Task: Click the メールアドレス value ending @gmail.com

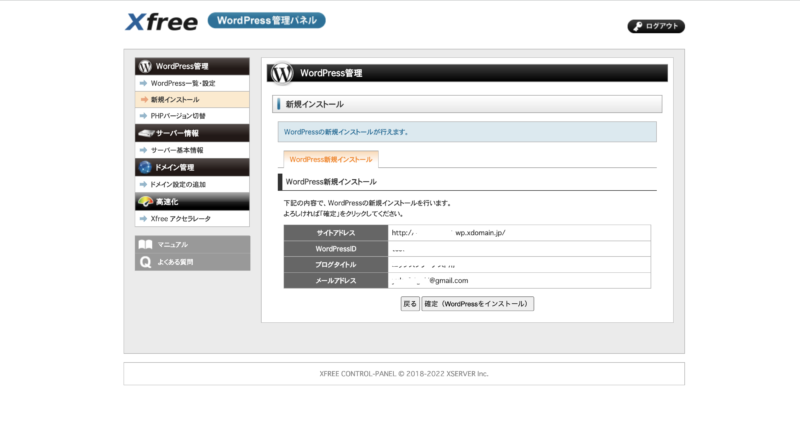Action: click(430, 280)
